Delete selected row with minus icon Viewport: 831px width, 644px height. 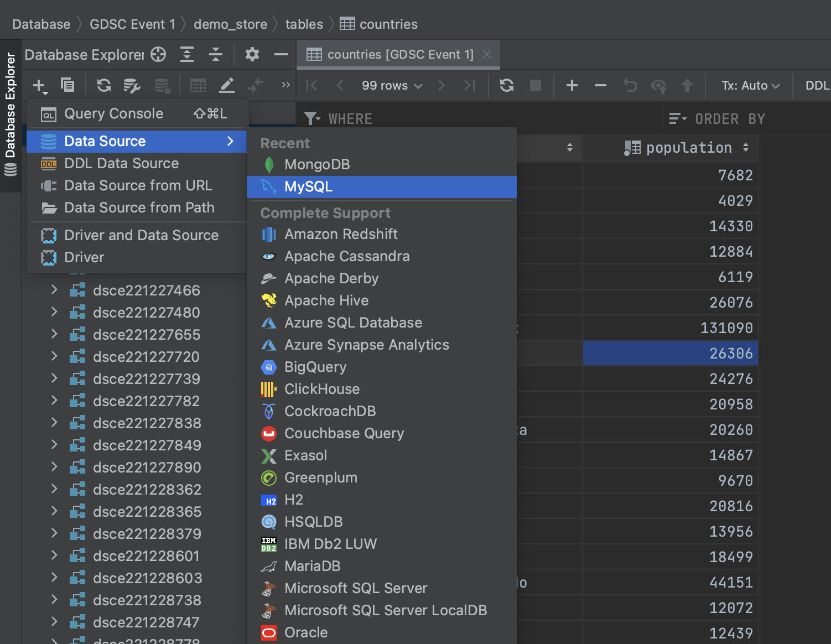coord(601,85)
